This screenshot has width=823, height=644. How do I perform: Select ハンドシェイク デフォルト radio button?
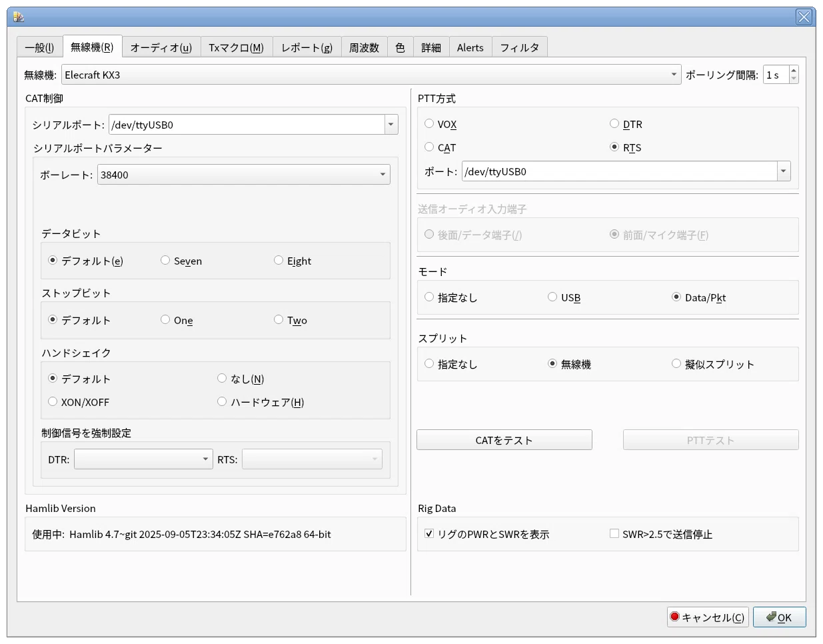[79, 379]
